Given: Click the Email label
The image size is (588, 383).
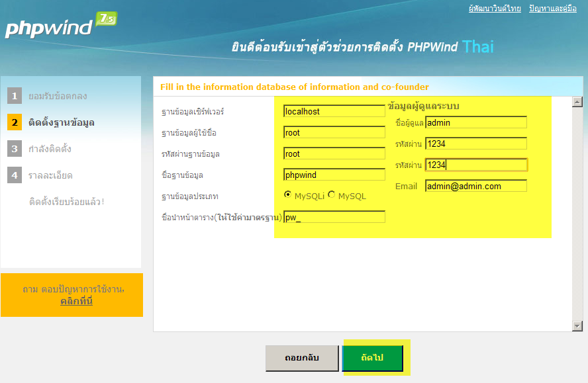Looking at the screenshot, I should point(406,187).
